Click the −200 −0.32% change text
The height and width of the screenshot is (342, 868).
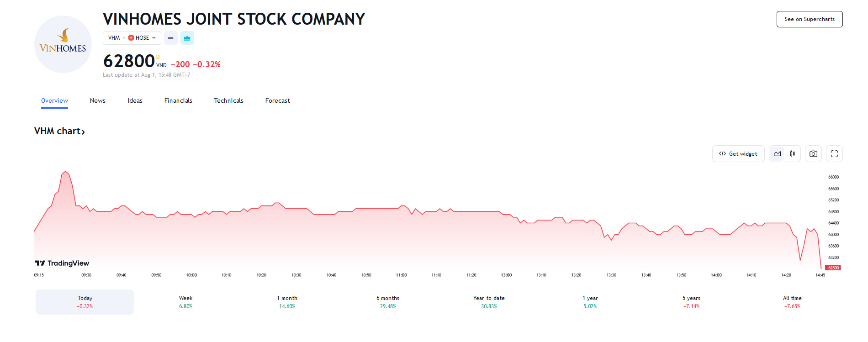[x=196, y=64]
